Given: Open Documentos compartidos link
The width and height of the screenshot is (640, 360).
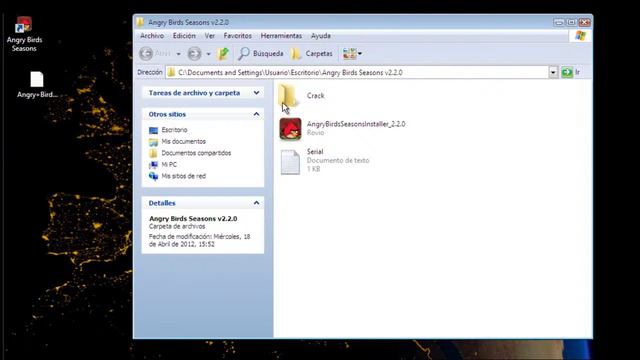Looking at the screenshot, I should (x=196, y=153).
